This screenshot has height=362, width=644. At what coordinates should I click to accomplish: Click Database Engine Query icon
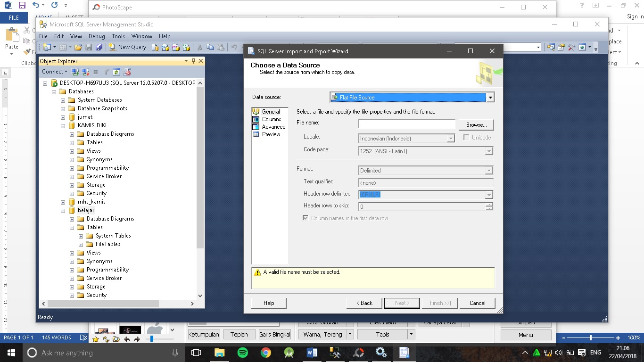pyautogui.click(x=155, y=47)
